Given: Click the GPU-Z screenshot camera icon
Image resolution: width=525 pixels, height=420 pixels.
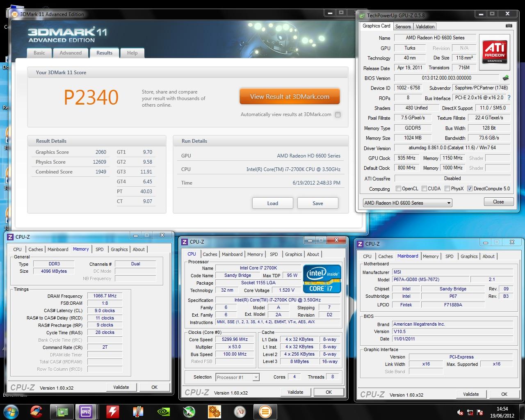Looking at the screenshot, I should click(509, 26).
